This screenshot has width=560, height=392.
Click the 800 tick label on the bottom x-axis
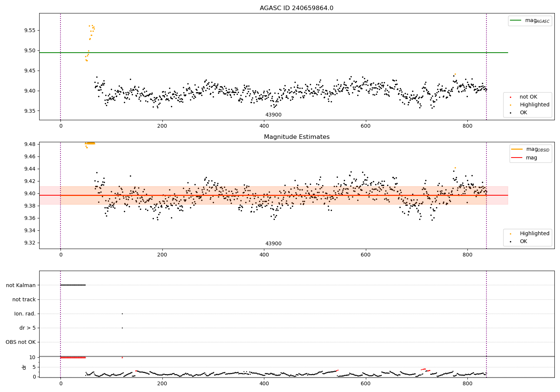[x=467, y=383]
